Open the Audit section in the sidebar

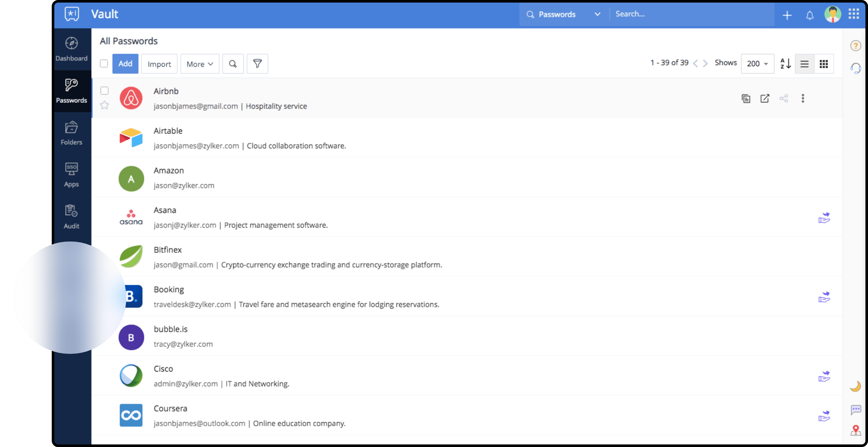(x=71, y=216)
